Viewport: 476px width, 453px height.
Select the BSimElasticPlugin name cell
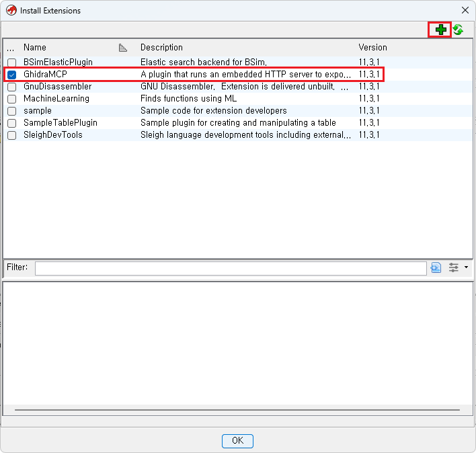point(58,62)
